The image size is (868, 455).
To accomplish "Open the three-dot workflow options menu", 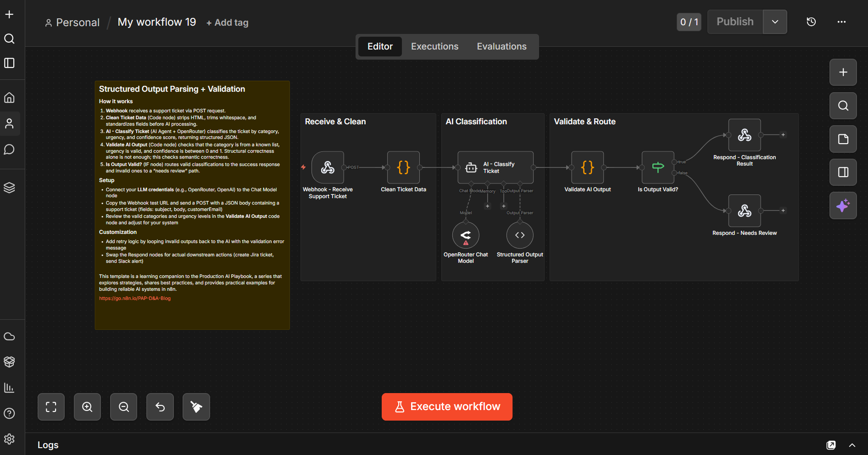I will point(841,22).
